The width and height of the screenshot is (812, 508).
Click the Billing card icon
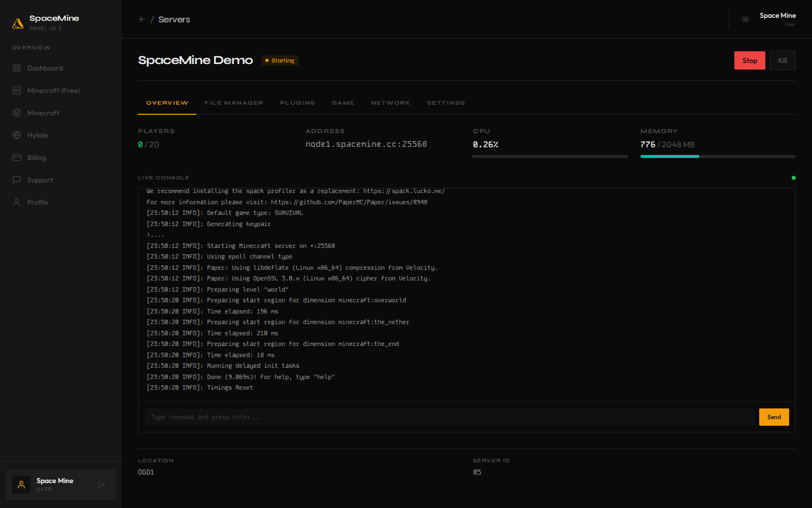(17, 157)
